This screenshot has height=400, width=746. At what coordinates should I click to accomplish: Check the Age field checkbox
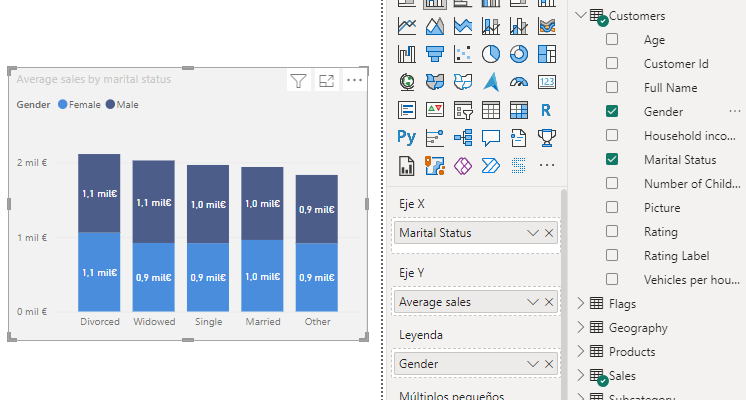click(612, 40)
